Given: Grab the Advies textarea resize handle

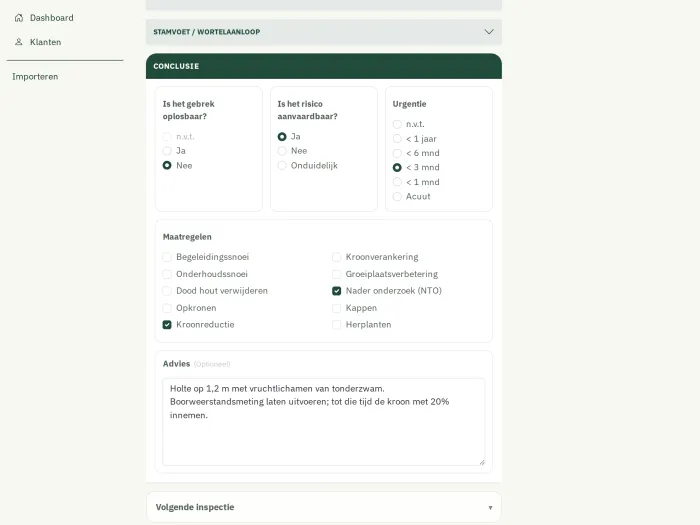Looking at the screenshot, I should 482,462.
